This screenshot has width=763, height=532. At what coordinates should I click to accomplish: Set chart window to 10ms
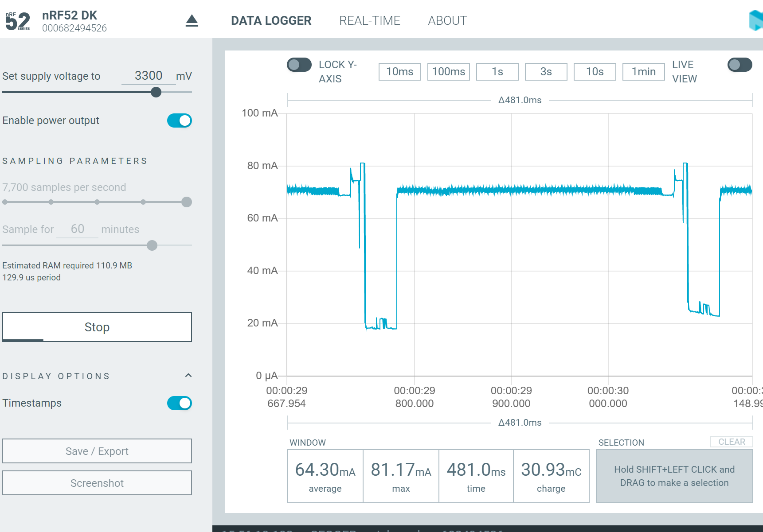click(x=400, y=72)
